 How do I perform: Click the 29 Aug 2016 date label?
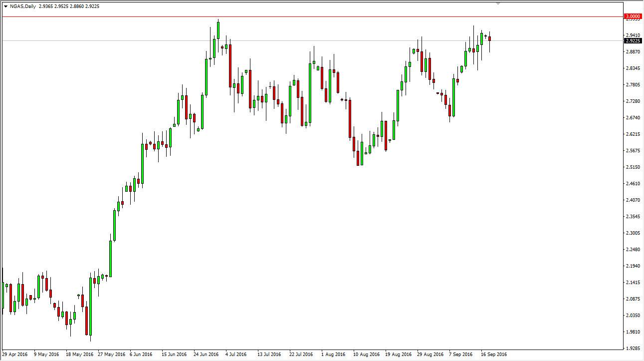[430, 355]
